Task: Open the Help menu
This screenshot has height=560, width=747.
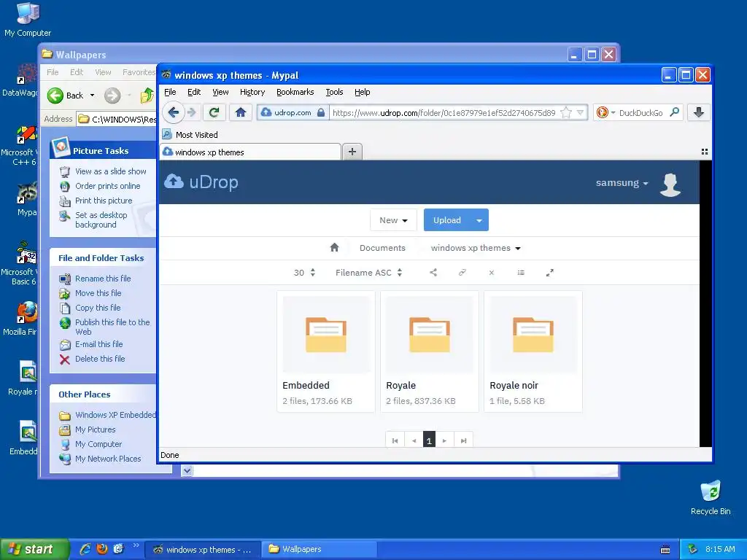Action: coord(362,92)
